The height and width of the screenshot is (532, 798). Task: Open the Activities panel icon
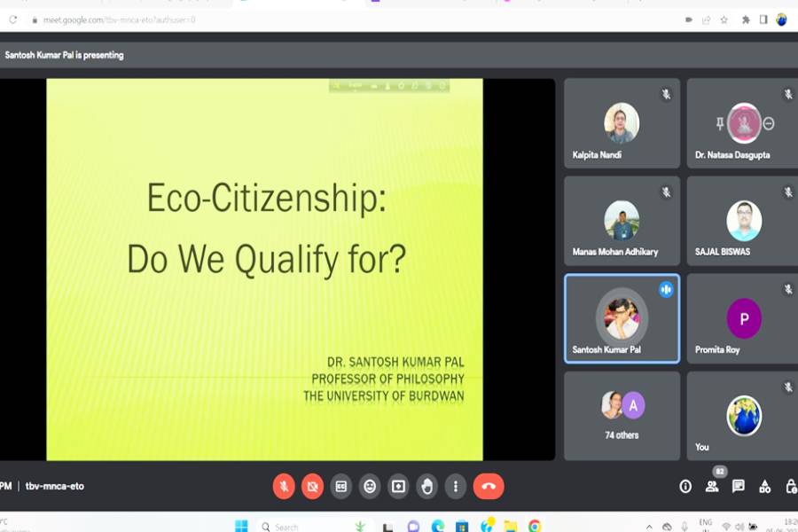[765, 486]
